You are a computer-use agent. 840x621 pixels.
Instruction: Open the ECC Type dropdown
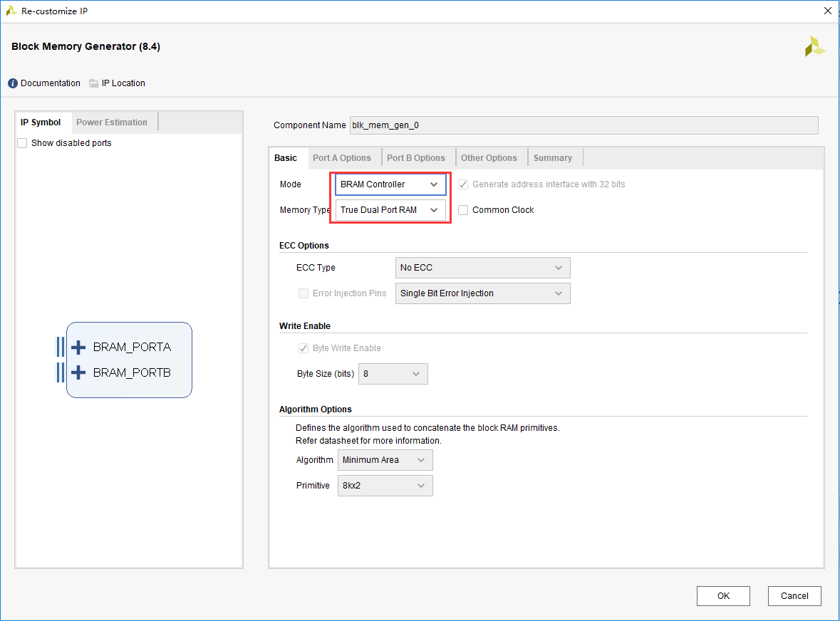click(482, 268)
